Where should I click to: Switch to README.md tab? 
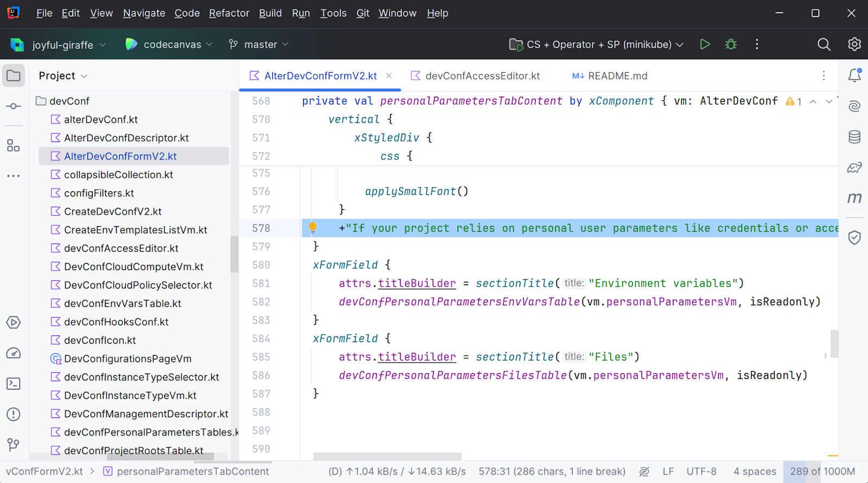tap(610, 76)
